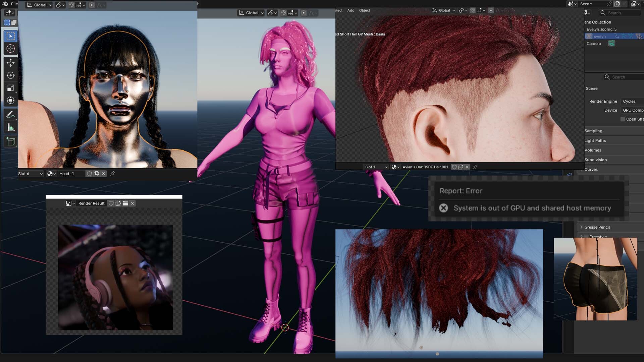Pick the Rotate tool in the toolbar
644x362 pixels.
[10, 75]
